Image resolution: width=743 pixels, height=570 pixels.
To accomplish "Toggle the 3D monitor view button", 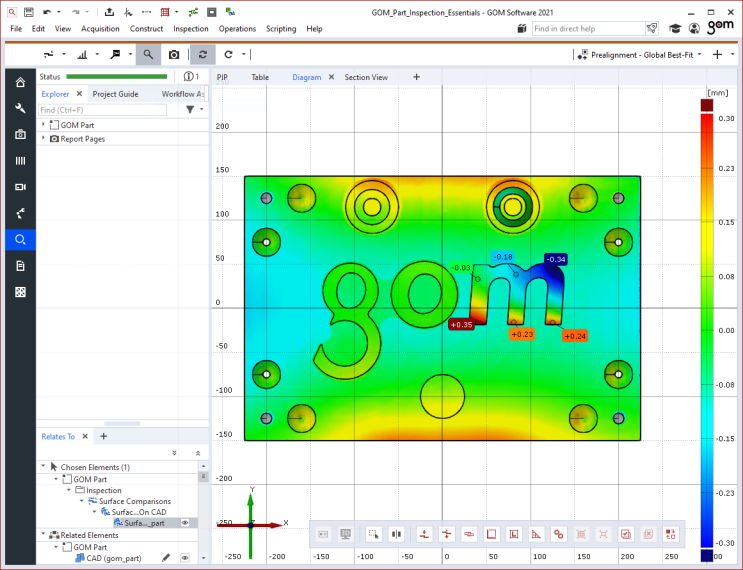I will coord(345,534).
